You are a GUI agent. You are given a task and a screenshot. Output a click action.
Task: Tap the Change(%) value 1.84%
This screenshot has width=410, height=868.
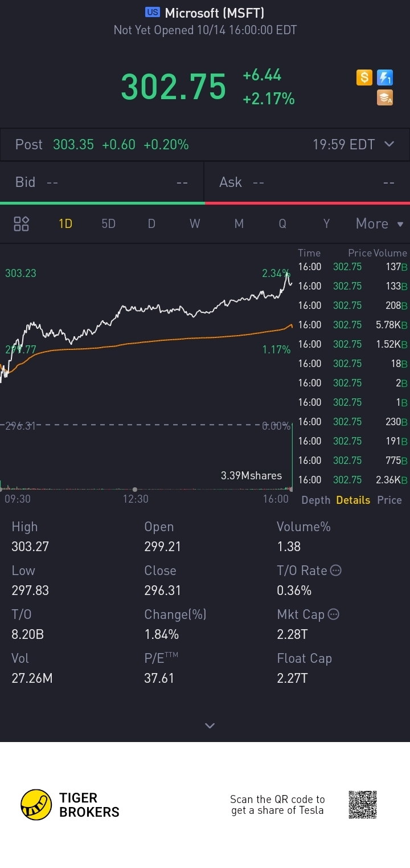click(162, 634)
